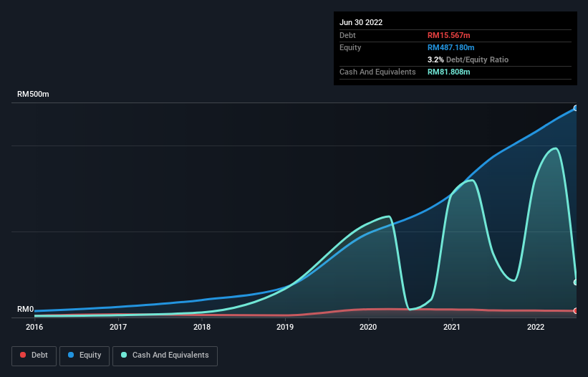Click the 2021 x-axis label
This screenshot has width=588, height=377.
452,327
